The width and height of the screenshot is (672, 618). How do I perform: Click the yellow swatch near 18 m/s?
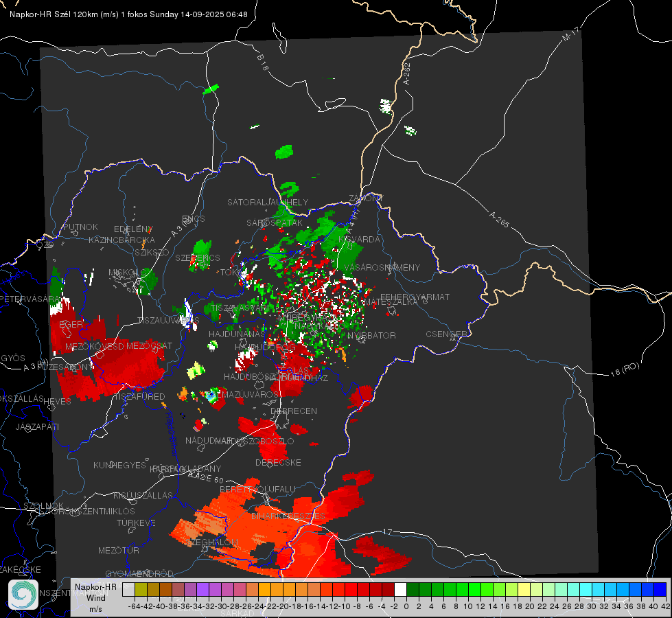pyautogui.click(x=524, y=590)
